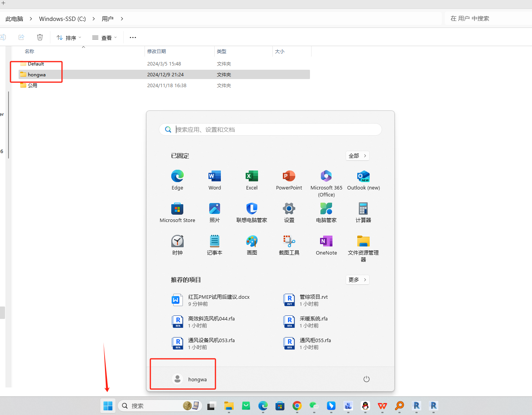This screenshot has width=532, height=415.
Task: Open Outlook (new) pinned app
Action: [x=363, y=180]
